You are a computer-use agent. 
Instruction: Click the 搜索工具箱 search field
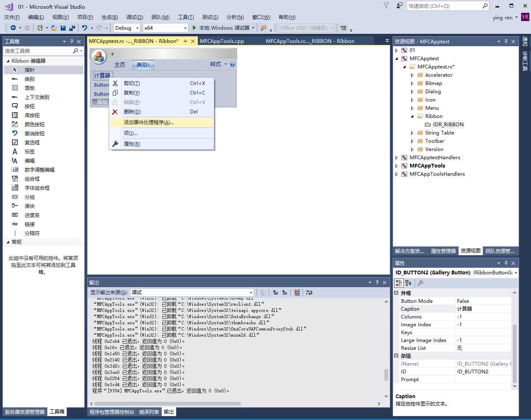(38, 51)
